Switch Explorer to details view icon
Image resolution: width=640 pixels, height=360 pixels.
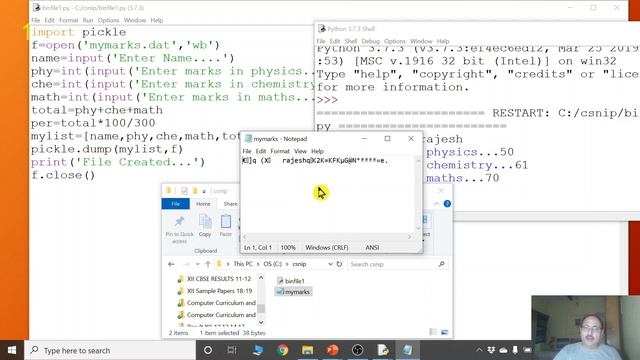pyautogui.click(x=433, y=332)
